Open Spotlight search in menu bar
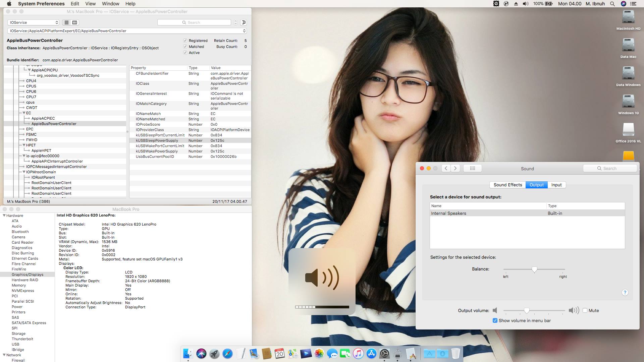 (612, 4)
